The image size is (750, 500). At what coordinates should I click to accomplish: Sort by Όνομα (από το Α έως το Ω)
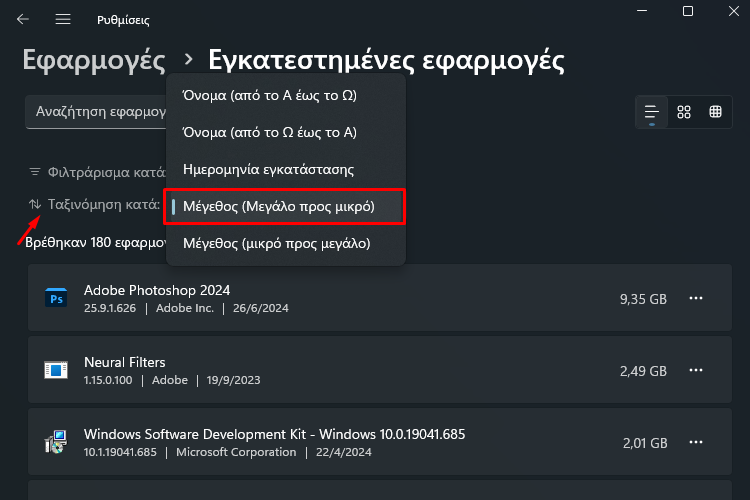click(x=286, y=95)
